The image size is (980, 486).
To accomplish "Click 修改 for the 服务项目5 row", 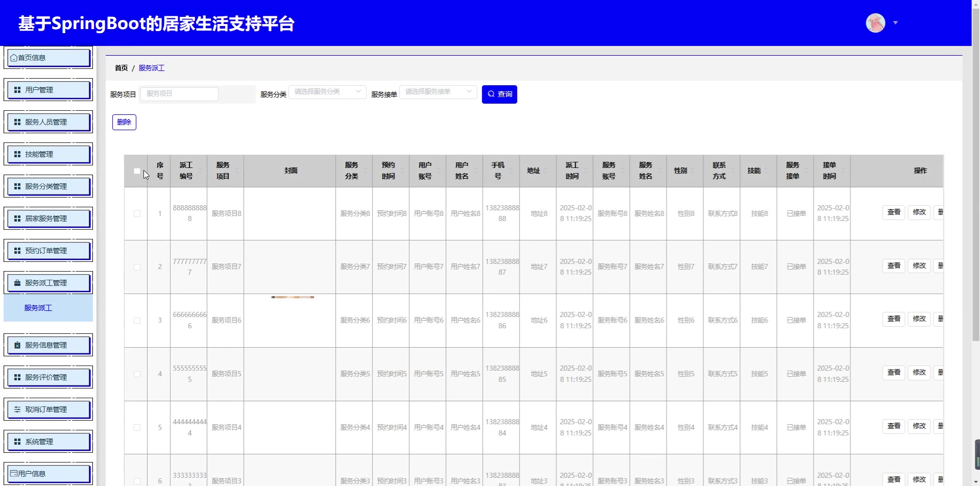I will pyautogui.click(x=919, y=373).
